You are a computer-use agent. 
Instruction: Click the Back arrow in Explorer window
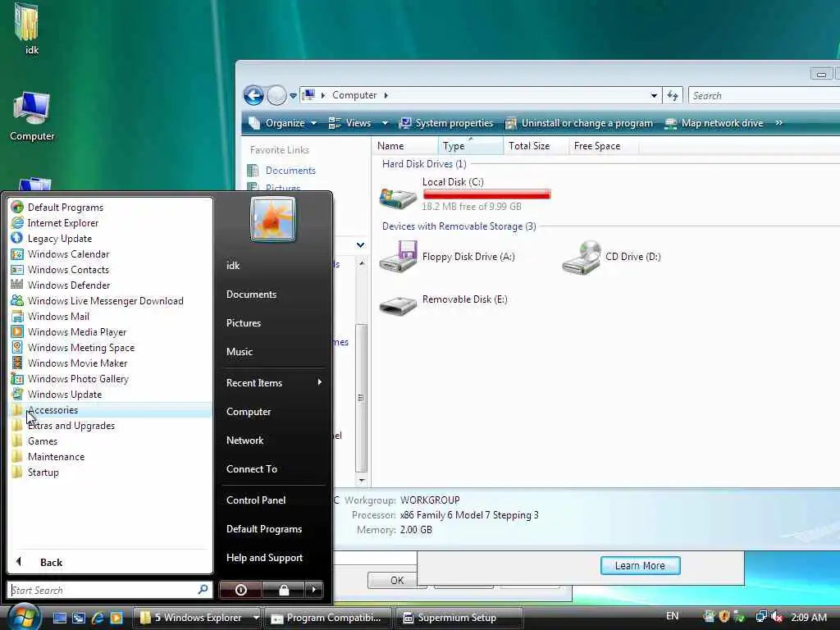click(253, 95)
